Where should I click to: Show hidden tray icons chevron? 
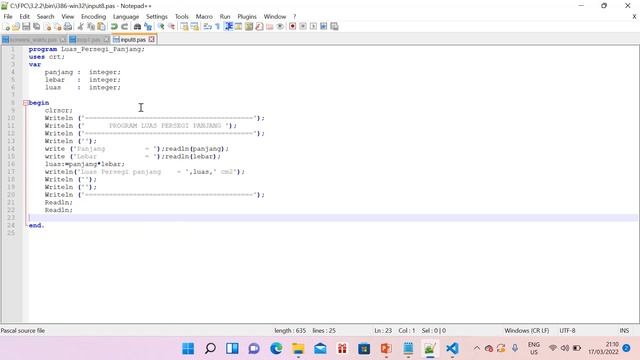pos(476,349)
